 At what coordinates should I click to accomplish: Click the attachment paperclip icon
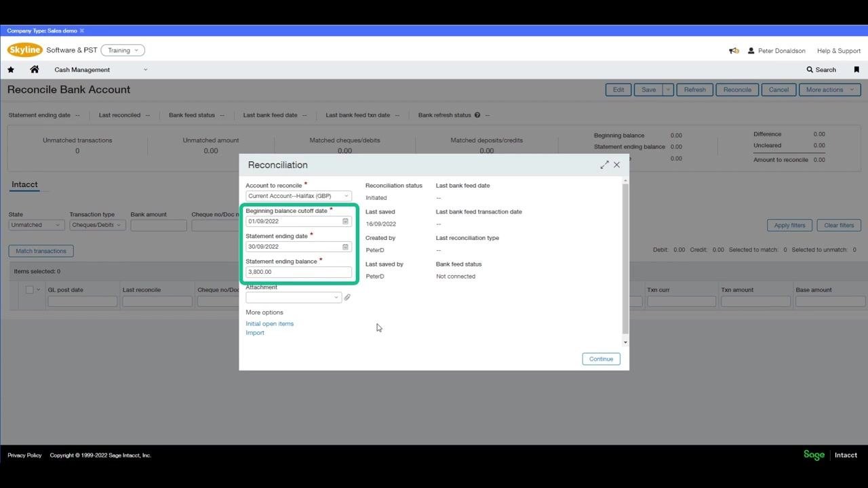pyautogui.click(x=347, y=298)
